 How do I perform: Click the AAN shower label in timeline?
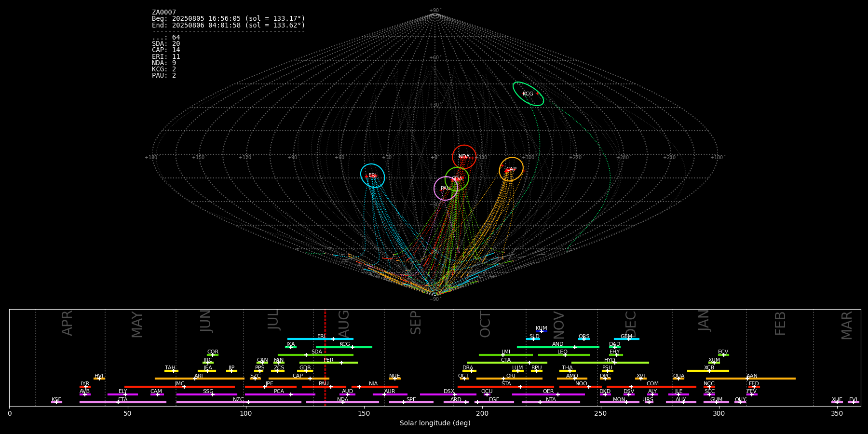[x=752, y=376]
